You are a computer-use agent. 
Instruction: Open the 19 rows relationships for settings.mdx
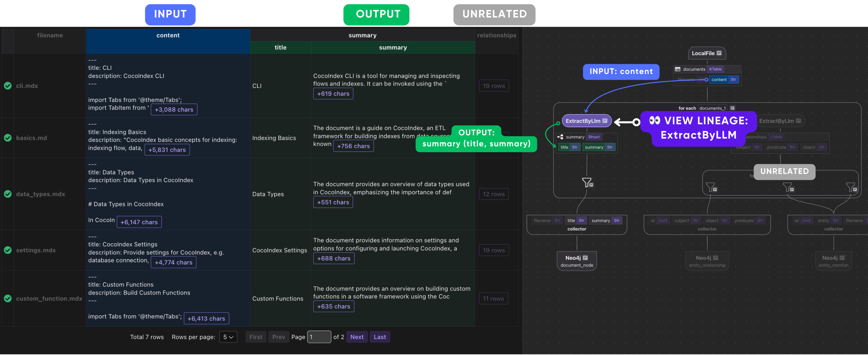[494, 251]
